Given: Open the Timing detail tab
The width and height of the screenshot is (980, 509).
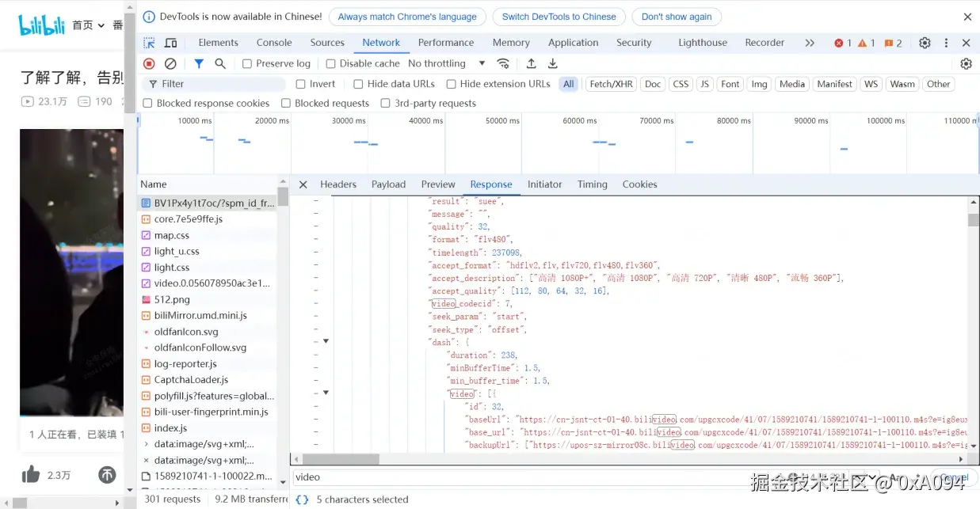Looking at the screenshot, I should coord(592,184).
